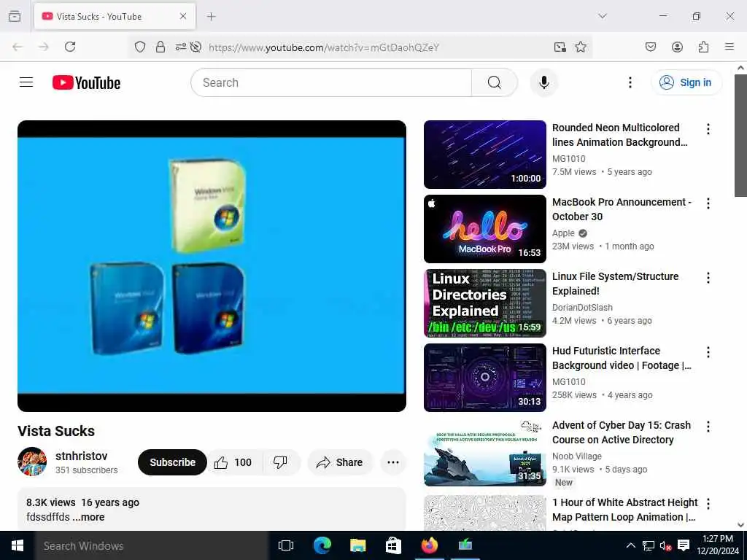The height and width of the screenshot is (560, 747).
Task: Expand description with ...more
Action: (x=88, y=517)
